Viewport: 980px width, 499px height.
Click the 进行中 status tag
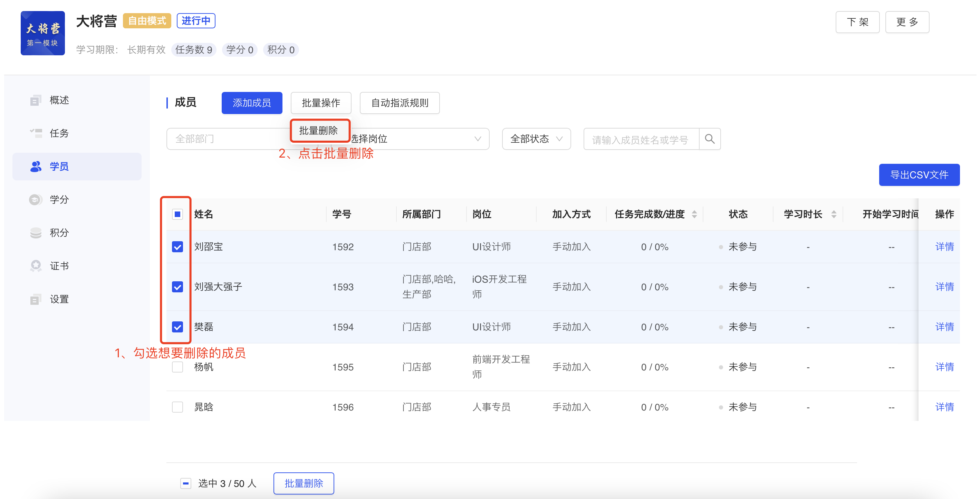click(196, 20)
